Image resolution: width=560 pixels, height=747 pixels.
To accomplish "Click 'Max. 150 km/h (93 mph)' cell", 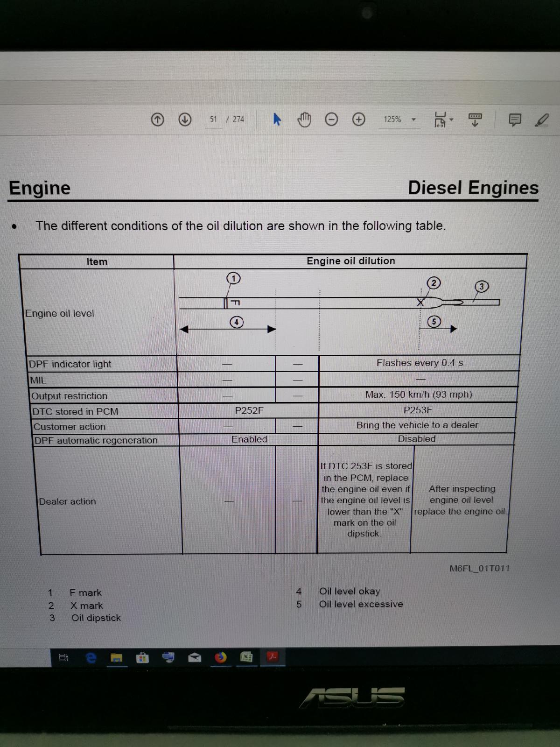I will click(419, 395).
